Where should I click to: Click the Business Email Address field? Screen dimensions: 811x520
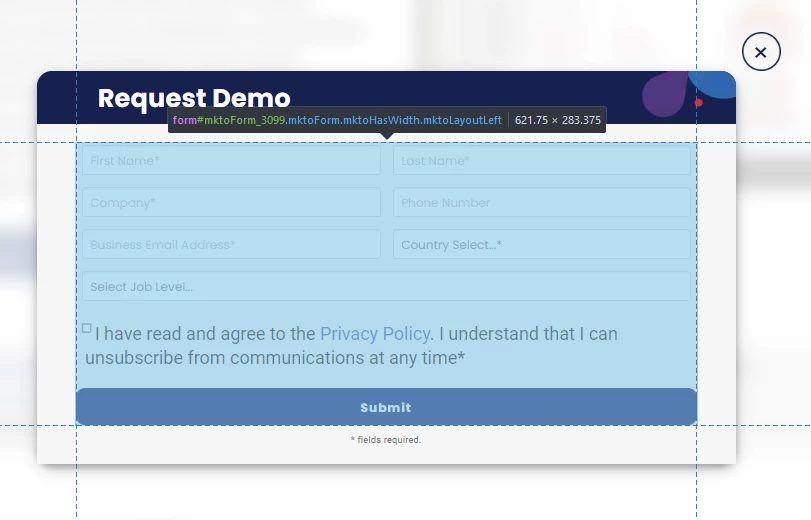pyautogui.click(x=231, y=244)
